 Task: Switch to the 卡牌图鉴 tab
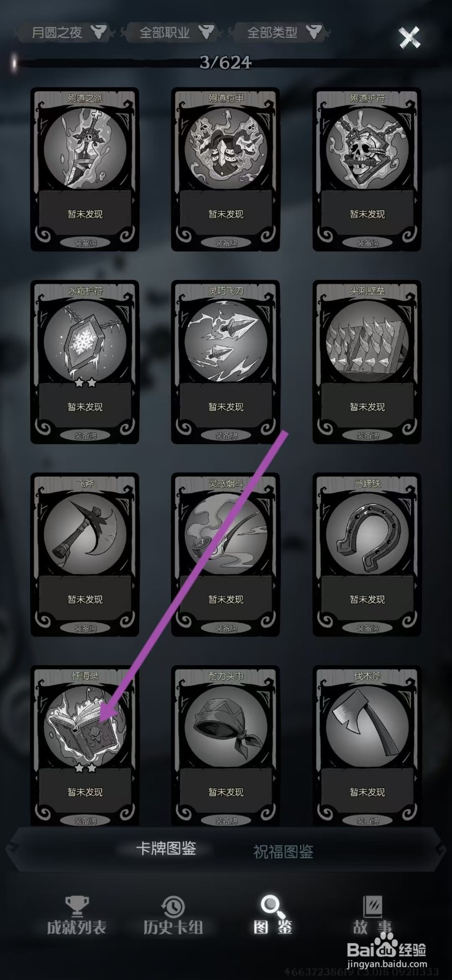[x=167, y=849]
